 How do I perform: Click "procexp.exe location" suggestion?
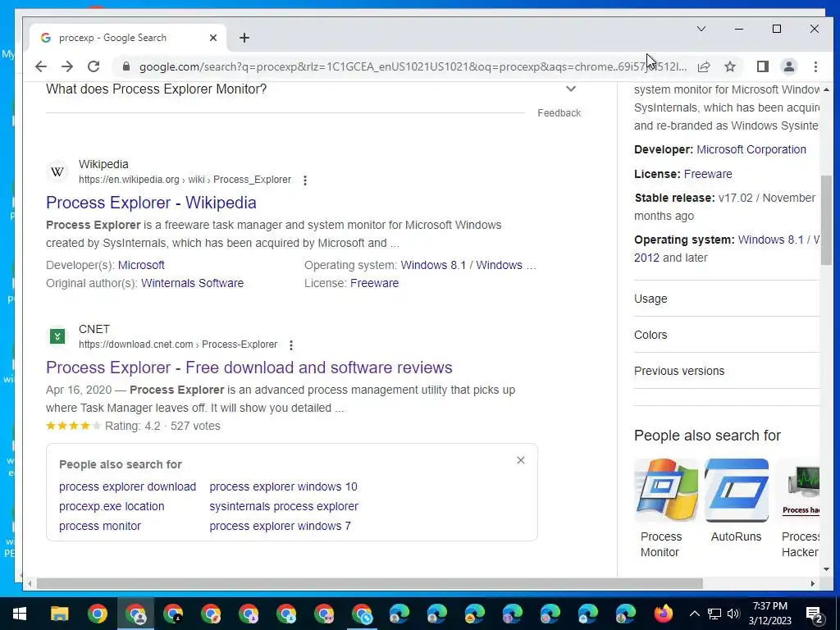[112, 506]
